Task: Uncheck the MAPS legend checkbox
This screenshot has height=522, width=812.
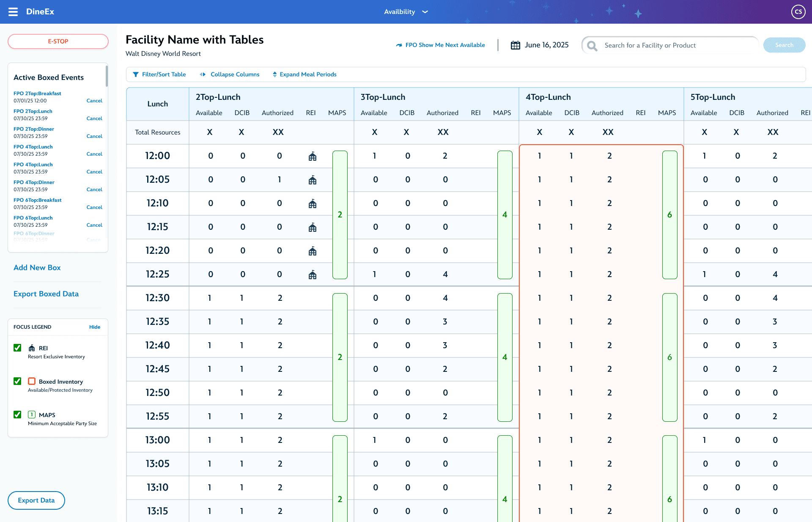Action: coord(17,415)
